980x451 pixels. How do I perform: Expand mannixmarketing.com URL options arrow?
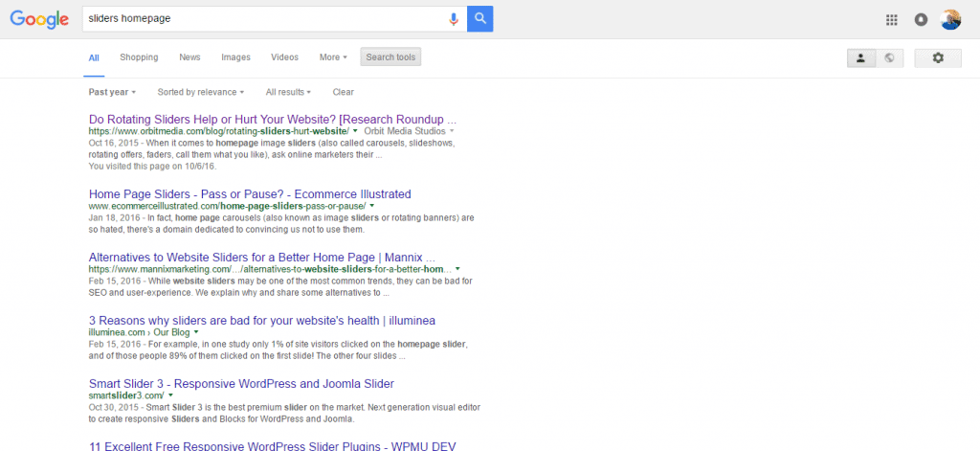(457, 269)
